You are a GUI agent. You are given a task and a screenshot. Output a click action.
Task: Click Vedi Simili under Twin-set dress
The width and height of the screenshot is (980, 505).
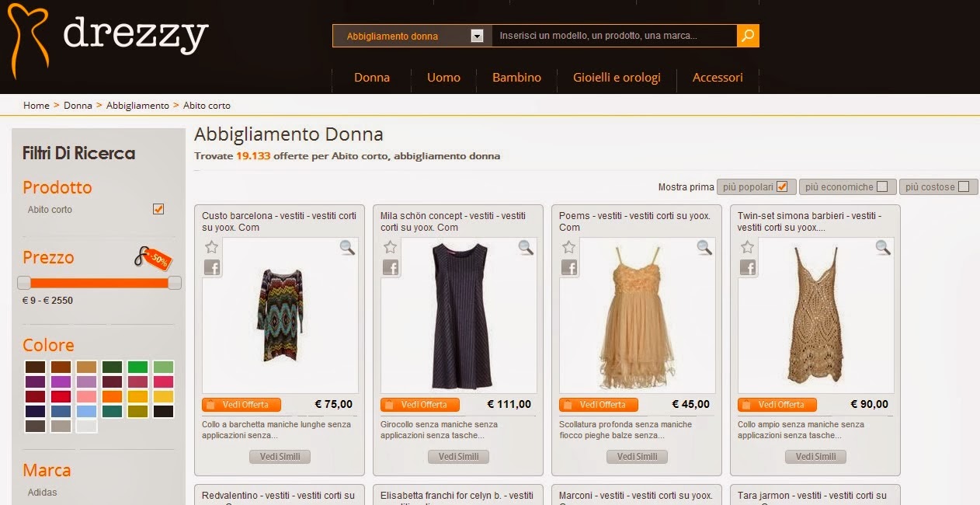click(815, 457)
